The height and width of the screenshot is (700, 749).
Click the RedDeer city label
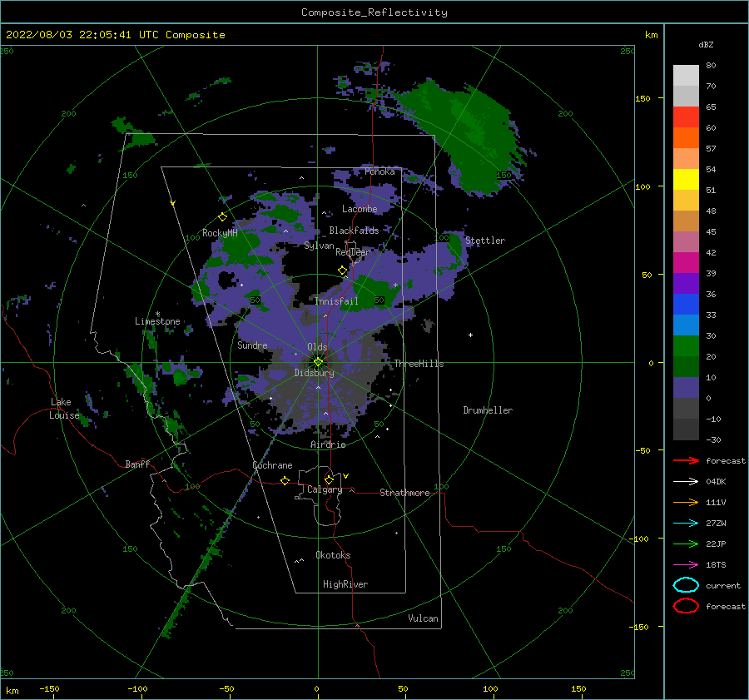pyautogui.click(x=353, y=252)
